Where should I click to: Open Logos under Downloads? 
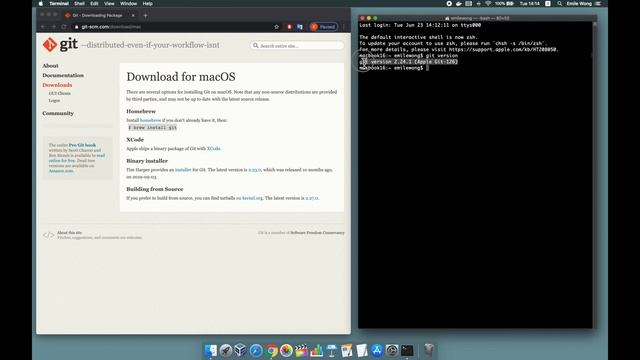point(54,100)
